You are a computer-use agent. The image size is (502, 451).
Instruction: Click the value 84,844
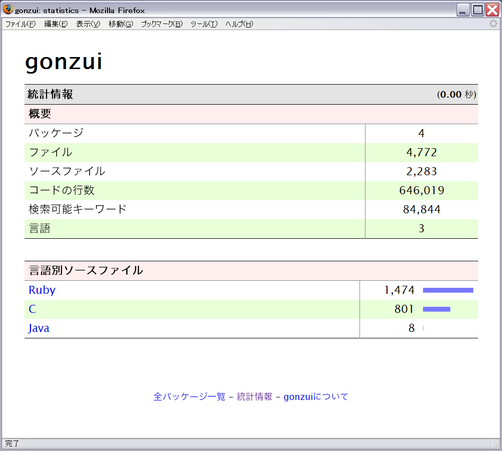click(422, 209)
